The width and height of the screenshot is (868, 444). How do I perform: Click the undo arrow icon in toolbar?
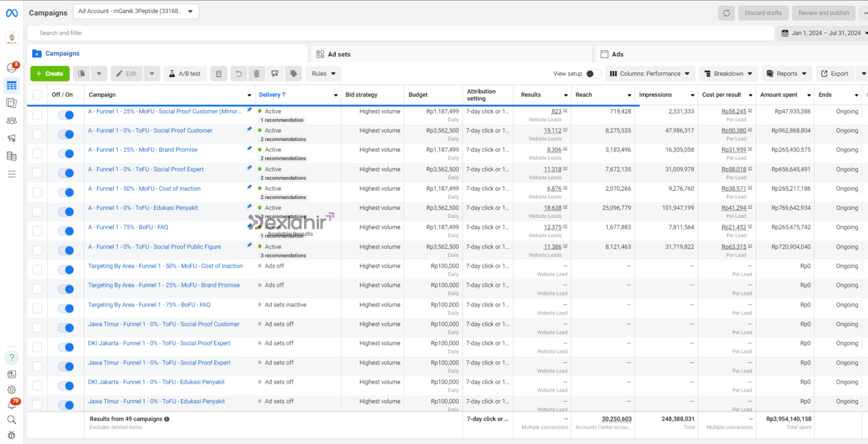click(x=239, y=74)
